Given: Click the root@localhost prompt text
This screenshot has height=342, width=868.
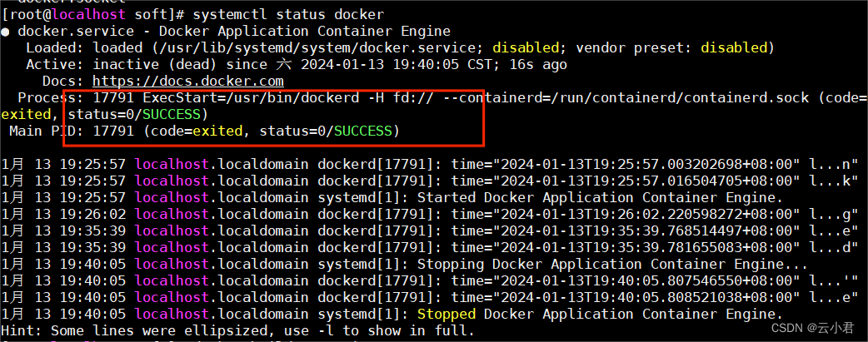Looking at the screenshot, I should tap(63, 14).
